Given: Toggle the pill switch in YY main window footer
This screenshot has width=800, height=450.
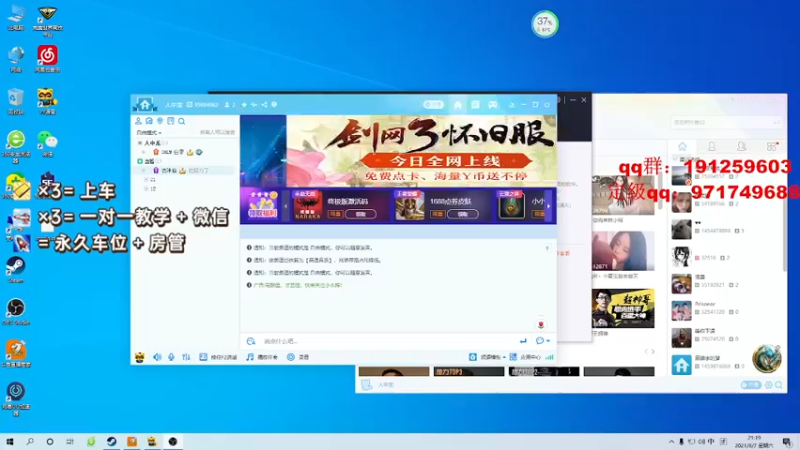Looking at the screenshot, I should point(751,385).
